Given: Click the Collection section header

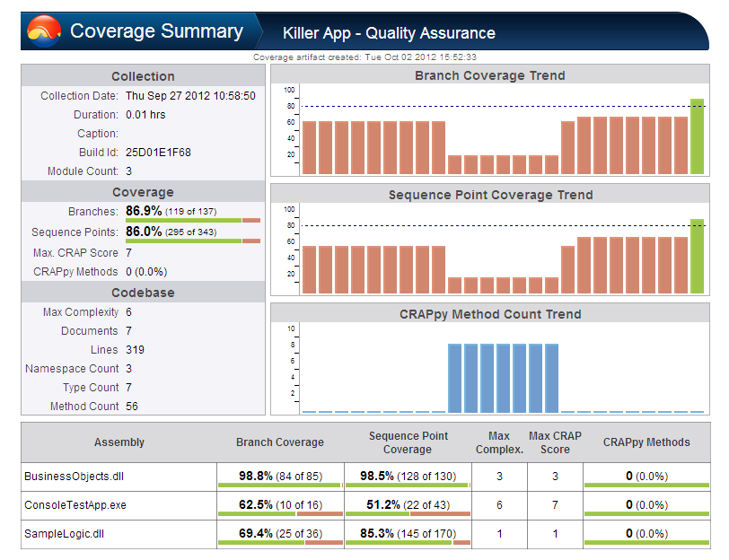Looking at the screenshot, I should [144, 76].
